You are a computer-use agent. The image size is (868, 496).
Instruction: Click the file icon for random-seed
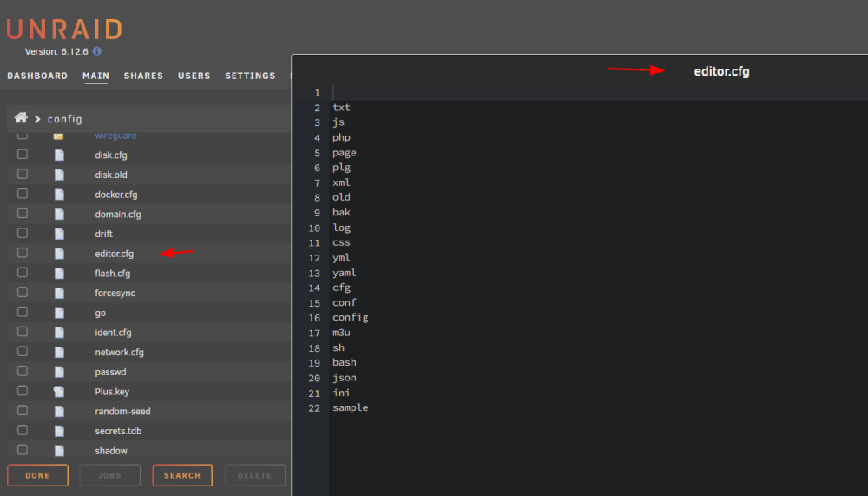coord(59,411)
